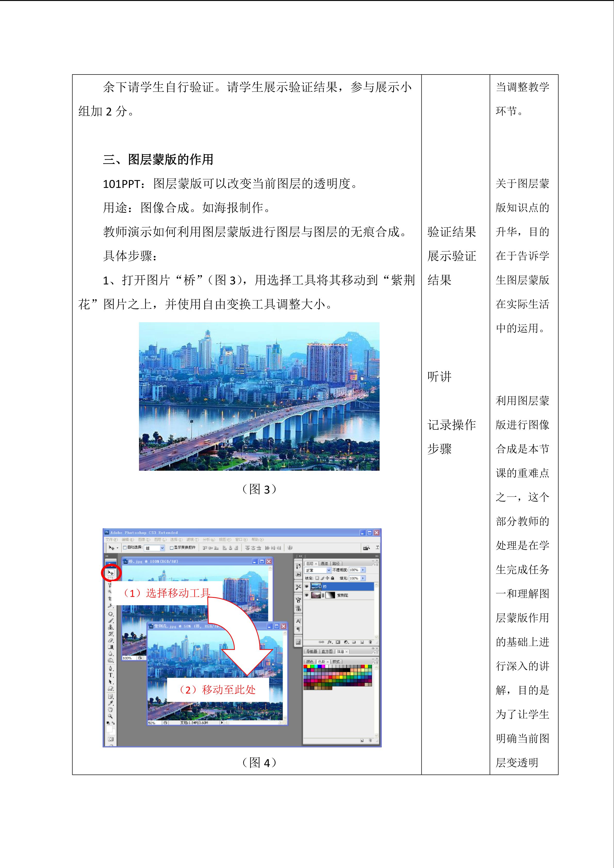Open the Layers panel flyout menu
The width and height of the screenshot is (614, 868).
coord(376,565)
